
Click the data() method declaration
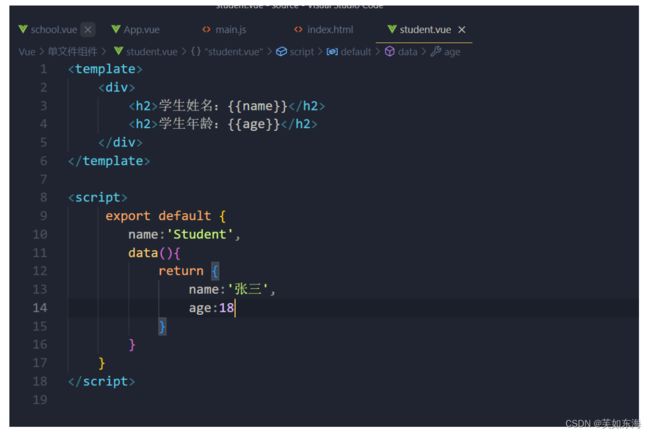154,253
